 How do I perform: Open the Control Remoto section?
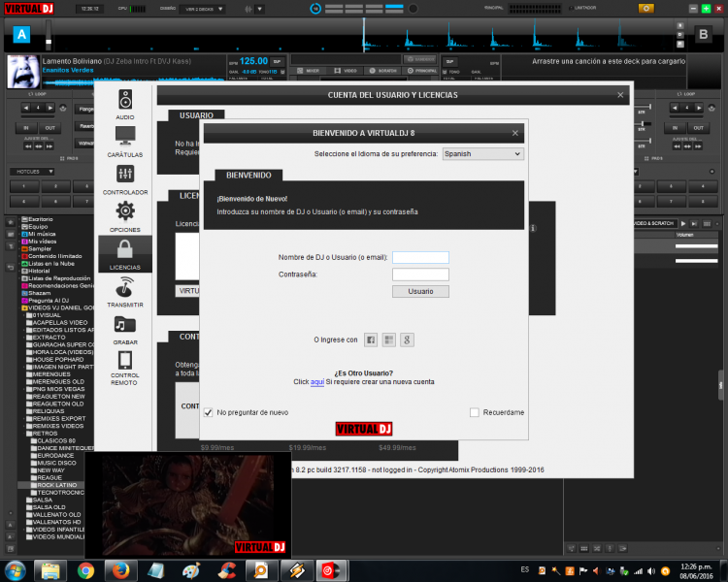click(x=125, y=368)
